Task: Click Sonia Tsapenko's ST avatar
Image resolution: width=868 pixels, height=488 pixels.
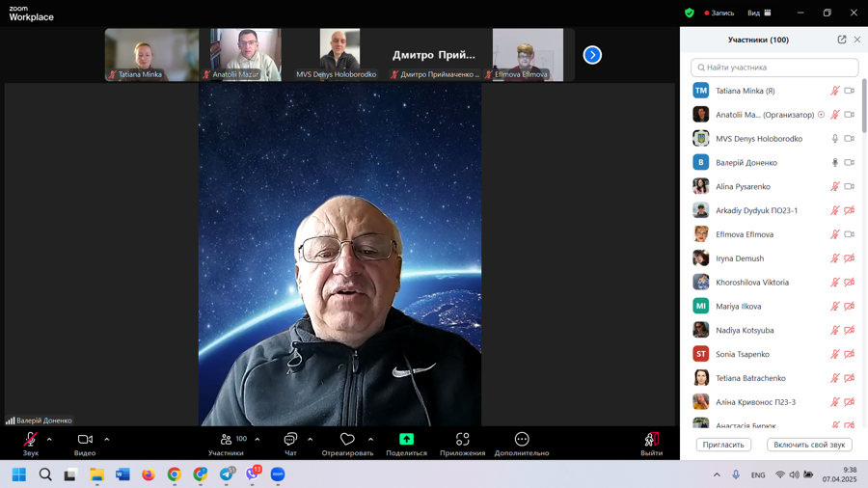Action: tap(701, 354)
